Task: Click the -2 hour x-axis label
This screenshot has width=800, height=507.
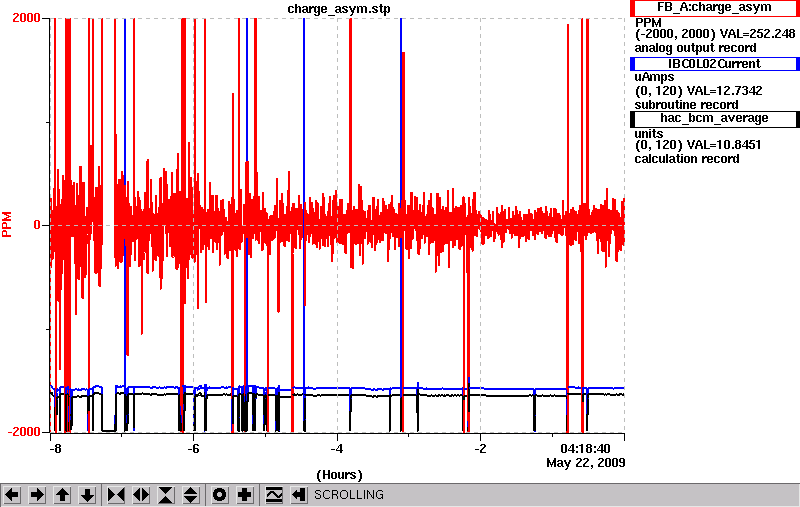Action: tap(480, 448)
